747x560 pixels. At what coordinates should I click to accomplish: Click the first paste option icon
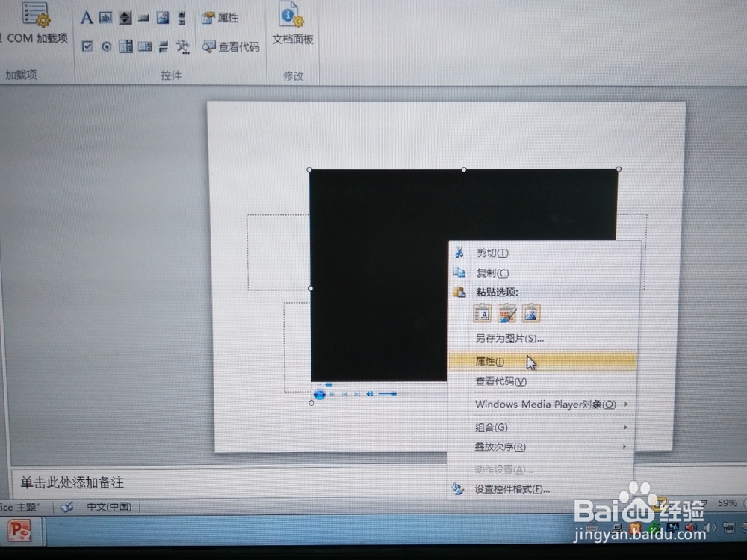[482, 314]
